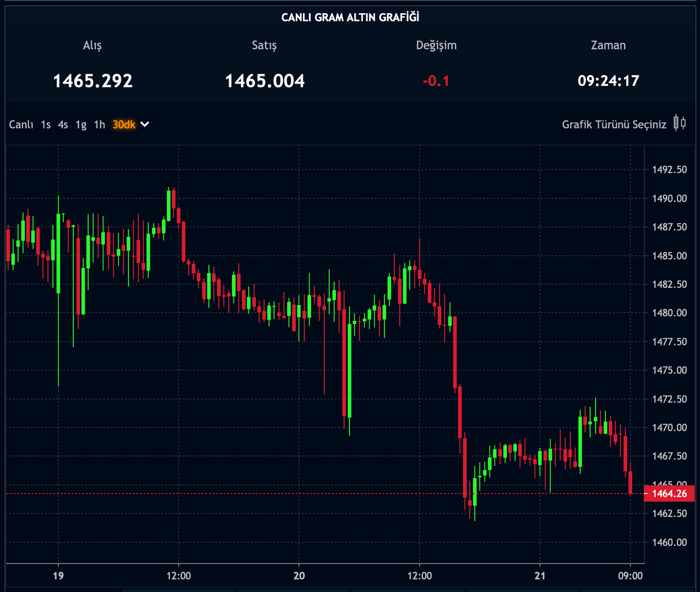The width and height of the screenshot is (700, 592).
Task: Switch to the Canlı live view
Action: click(21, 125)
